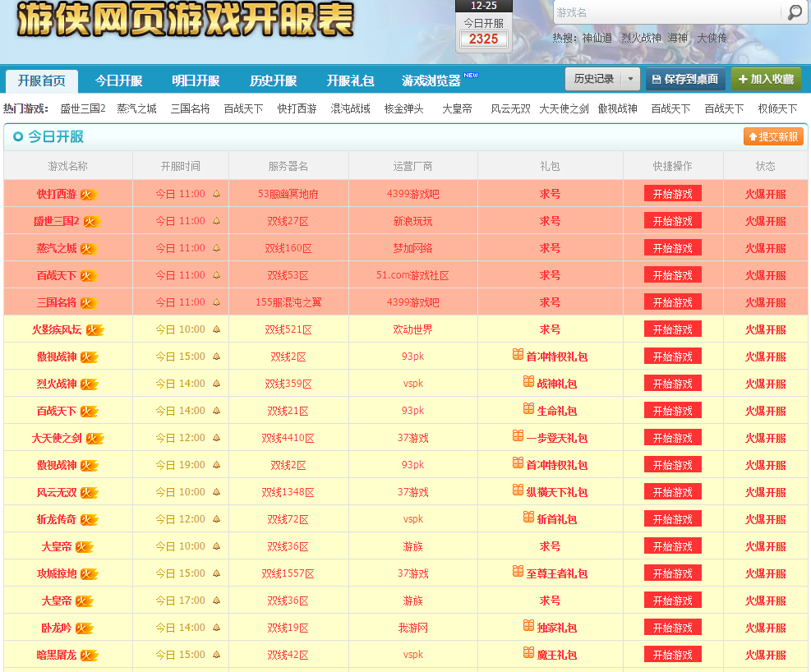811x672 pixels.
Task: Click bell icon in 风云无双 row
Action: [x=216, y=491]
